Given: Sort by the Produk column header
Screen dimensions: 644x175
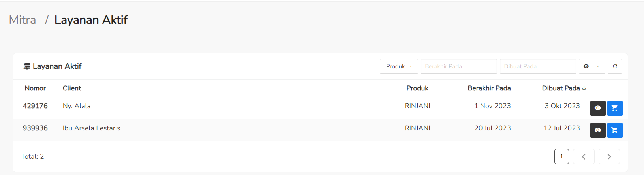Looking at the screenshot, I should click(417, 88).
